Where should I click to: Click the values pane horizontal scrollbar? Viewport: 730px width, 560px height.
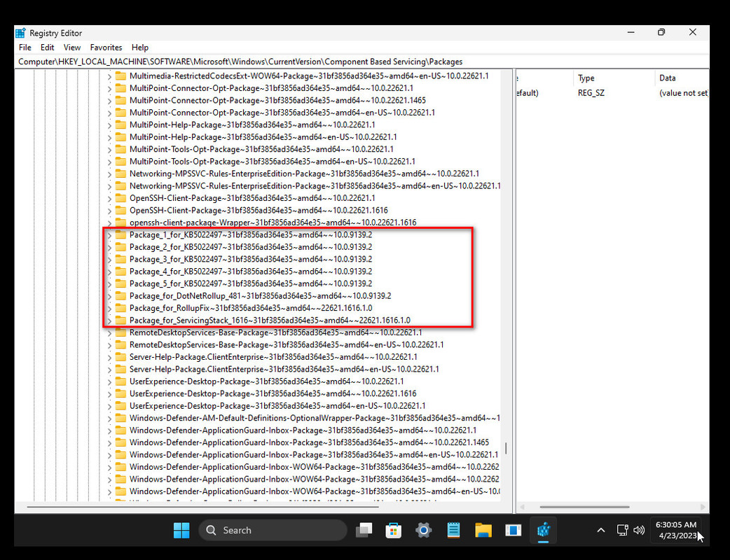point(584,507)
